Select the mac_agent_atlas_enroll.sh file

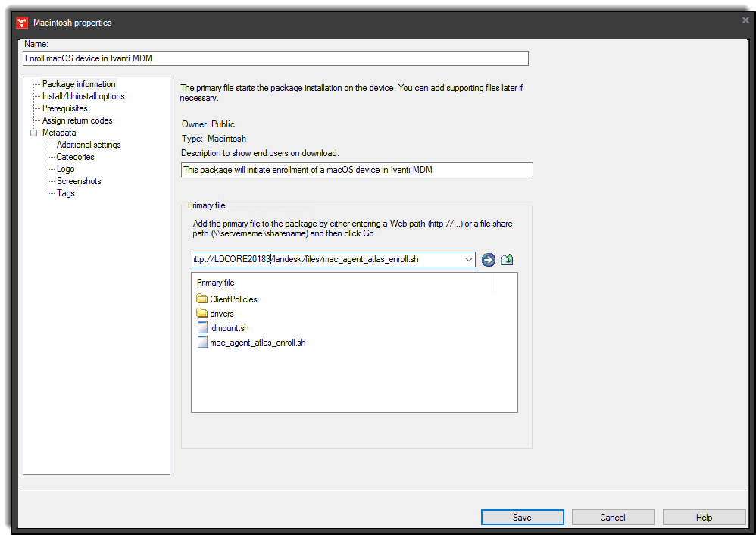click(x=256, y=342)
